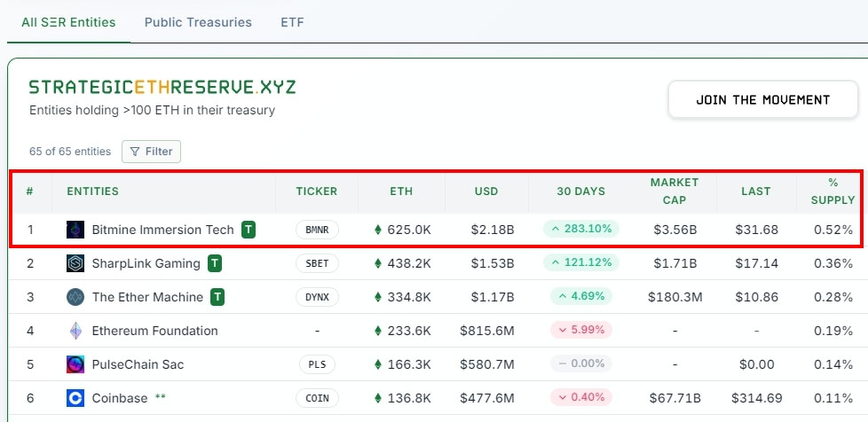The image size is (868, 422).
Task: Click the 283.10% gain badge for Bitmine
Action: [581, 230]
